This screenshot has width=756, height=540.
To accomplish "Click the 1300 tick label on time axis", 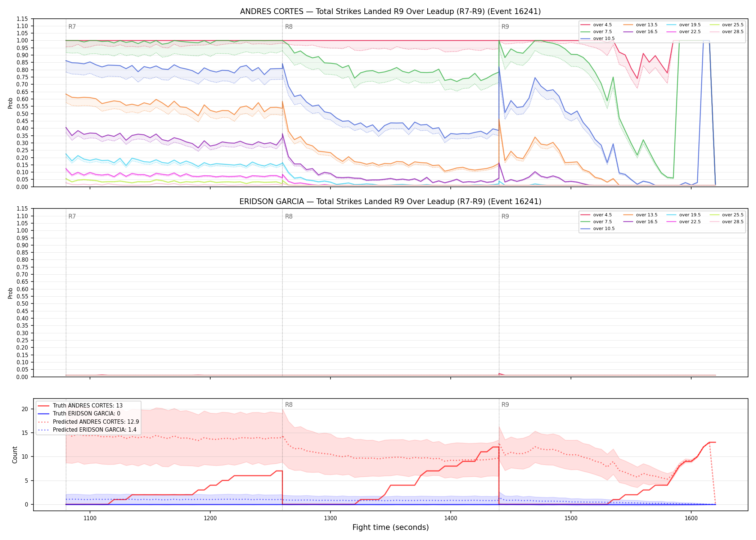I will point(330,518).
